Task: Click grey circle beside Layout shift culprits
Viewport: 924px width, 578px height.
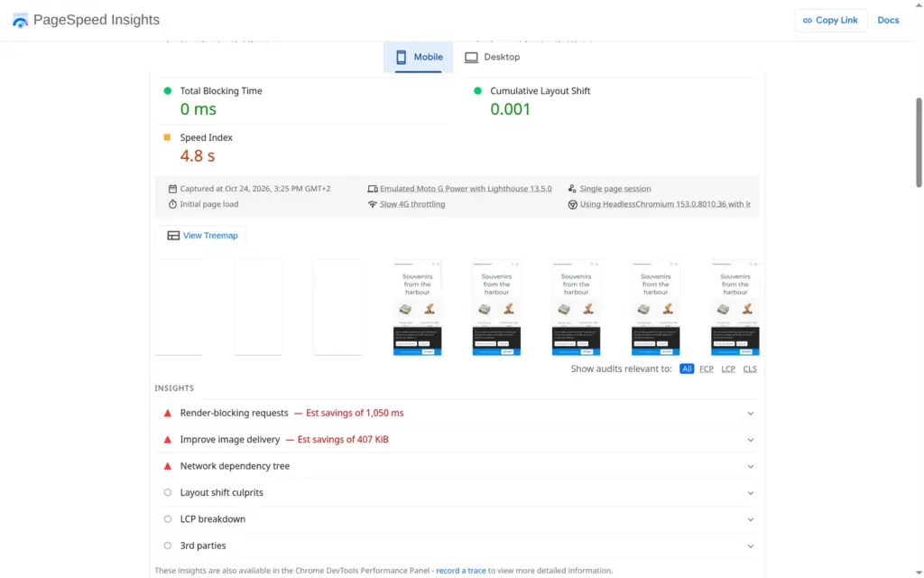Action: click(167, 492)
